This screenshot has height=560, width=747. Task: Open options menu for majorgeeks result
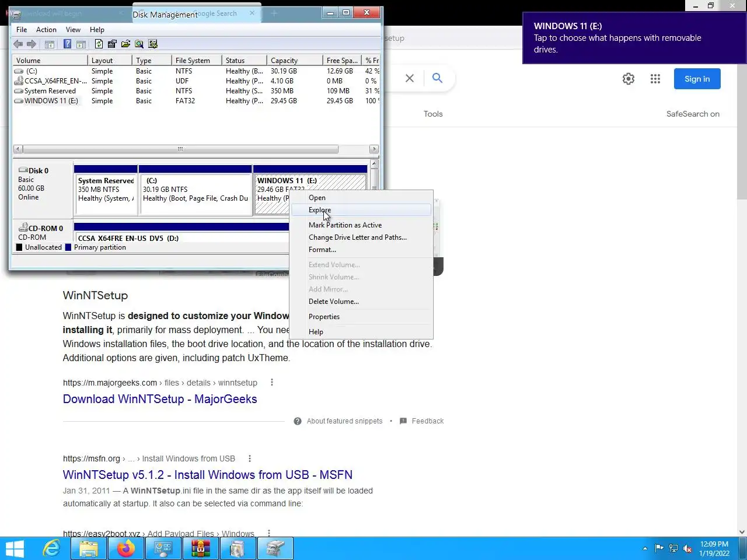coord(272,383)
